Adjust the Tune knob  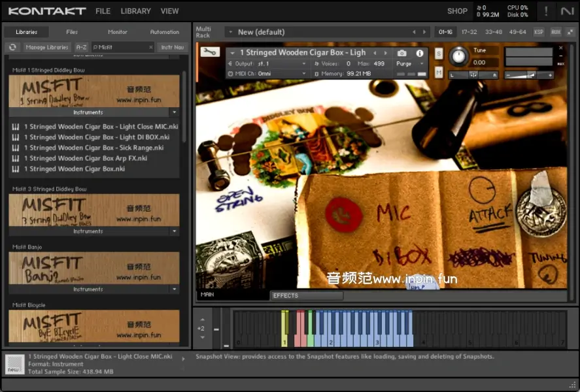point(458,56)
